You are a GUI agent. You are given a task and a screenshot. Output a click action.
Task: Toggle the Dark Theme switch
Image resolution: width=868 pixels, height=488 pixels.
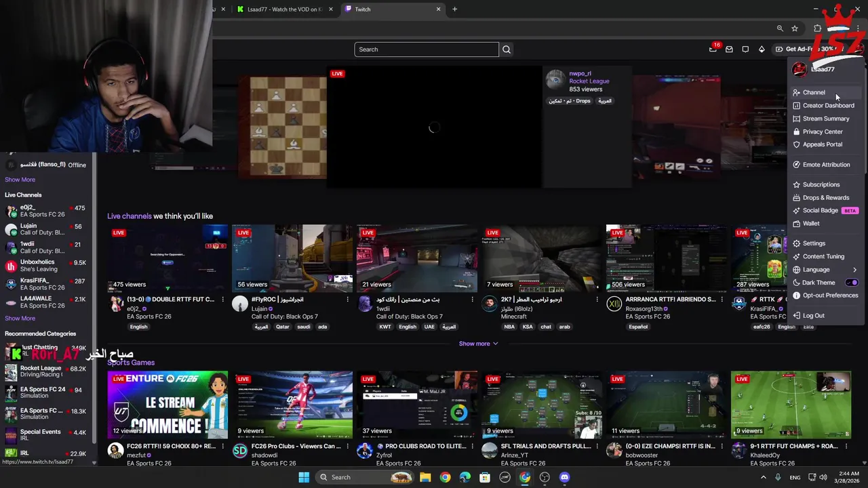[x=852, y=283]
